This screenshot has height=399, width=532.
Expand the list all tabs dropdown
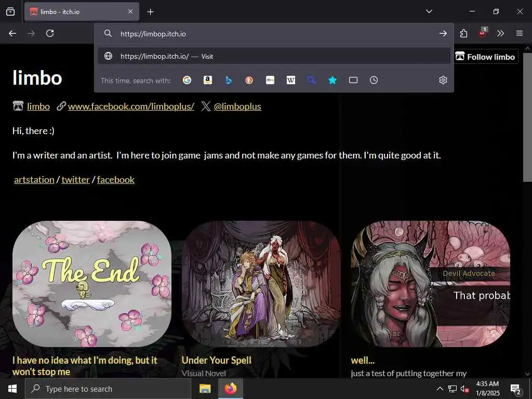pos(429,11)
